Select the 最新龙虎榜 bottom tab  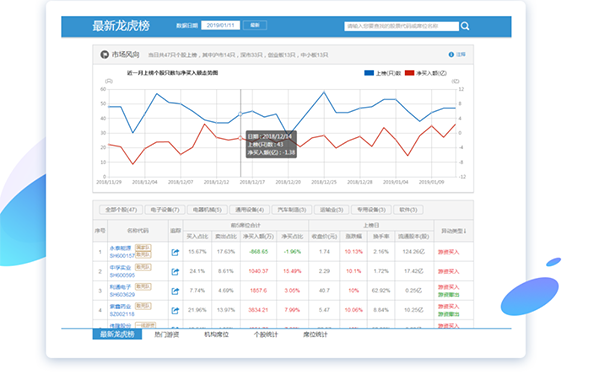[117, 334]
